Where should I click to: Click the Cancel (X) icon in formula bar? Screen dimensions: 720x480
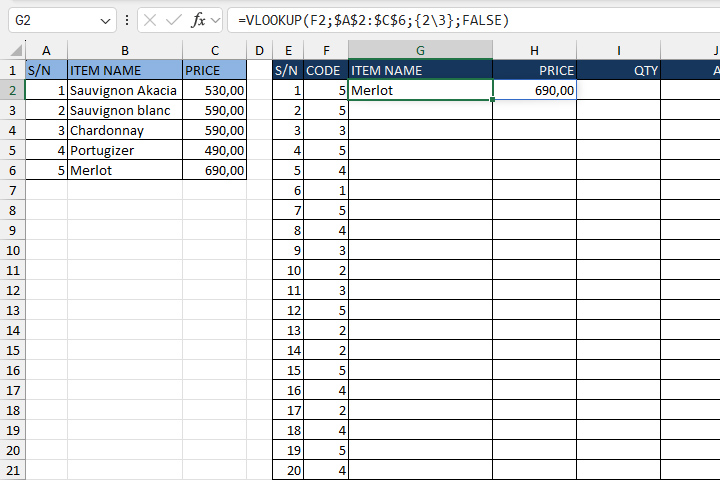[150, 20]
